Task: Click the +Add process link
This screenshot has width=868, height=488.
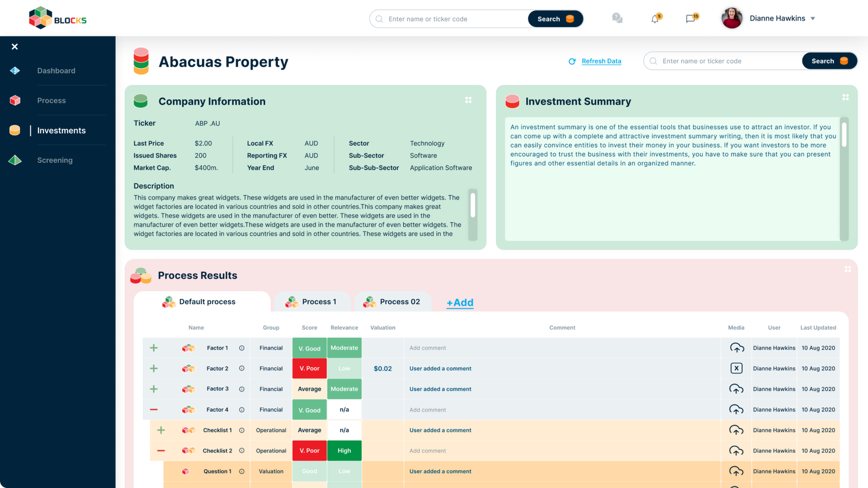Action: coord(460,303)
